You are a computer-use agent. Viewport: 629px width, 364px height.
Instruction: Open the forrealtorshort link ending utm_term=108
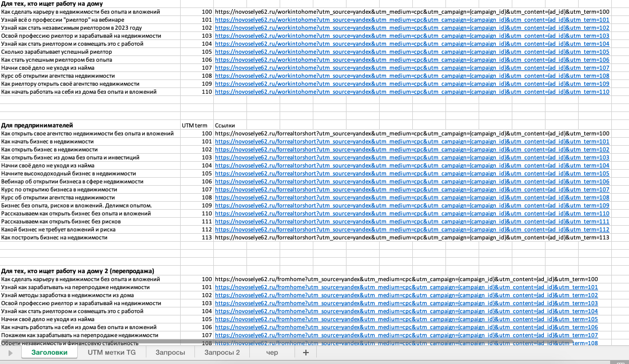click(412, 198)
